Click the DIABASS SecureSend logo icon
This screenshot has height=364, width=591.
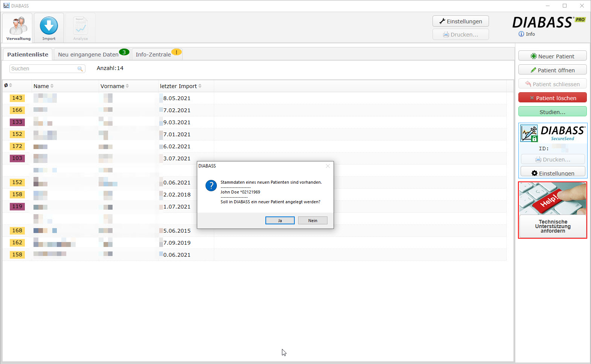(x=529, y=133)
